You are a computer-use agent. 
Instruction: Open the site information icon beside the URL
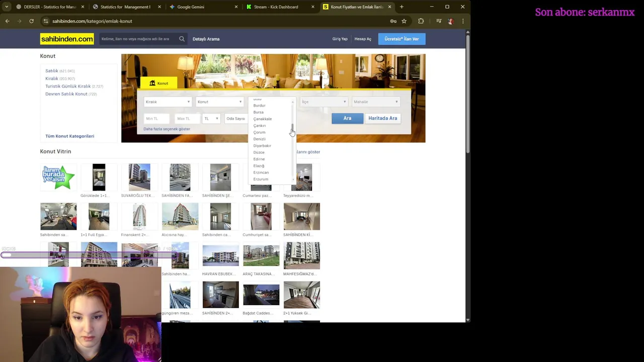[x=45, y=21]
